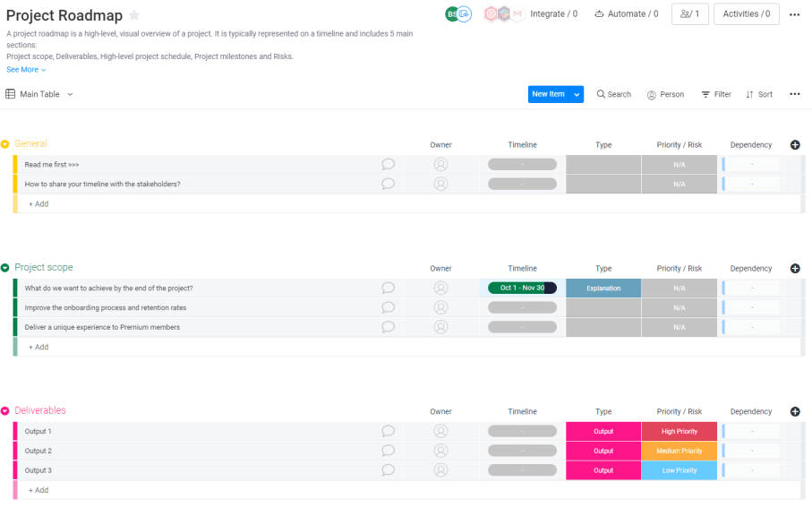Click Explanation type cell
The height and width of the screenshot is (508, 812).
pyautogui.click(x=603, y=288)
